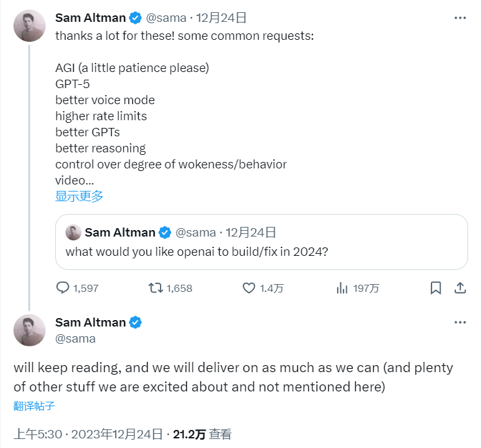The image size is (481, 448).
Task: Click the 上午5:30 timestamp link
Action: (38, 435)
